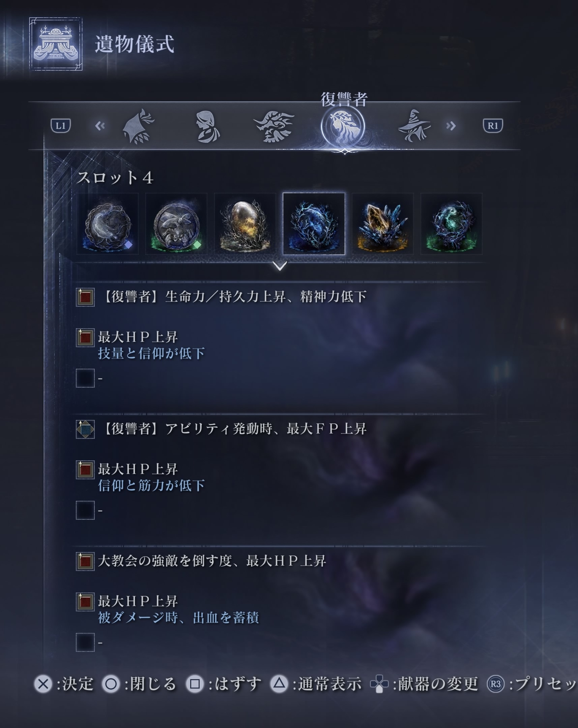This screenshot has width=578, height=728.
Task: Select the empty effect slot under 出血を蓄積
Action: (x=85, y=642)
